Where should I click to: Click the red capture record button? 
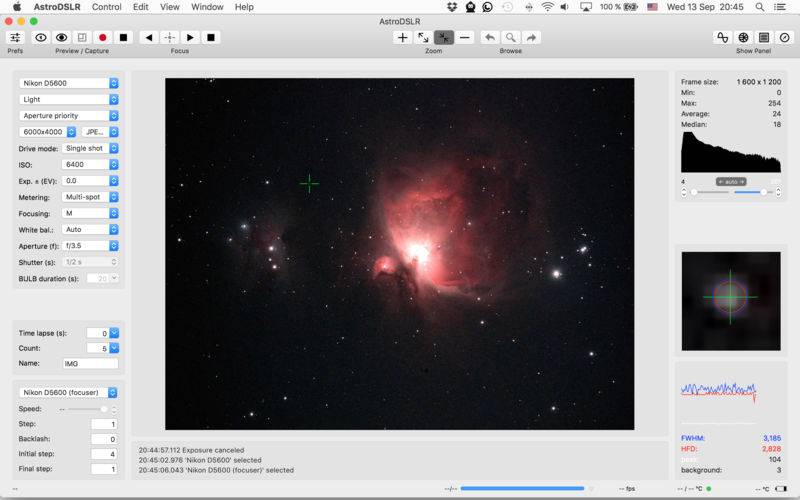tap(103, 37)
